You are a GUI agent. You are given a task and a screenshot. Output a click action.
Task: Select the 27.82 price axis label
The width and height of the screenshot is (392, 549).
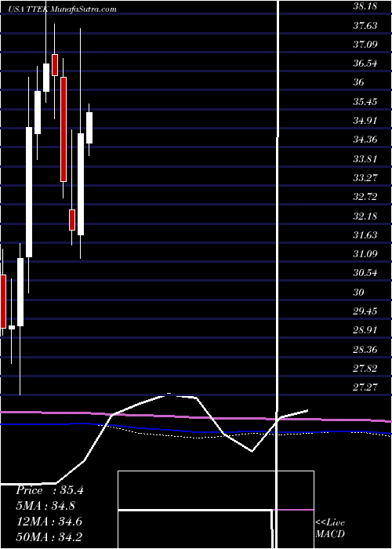(365, 369)
